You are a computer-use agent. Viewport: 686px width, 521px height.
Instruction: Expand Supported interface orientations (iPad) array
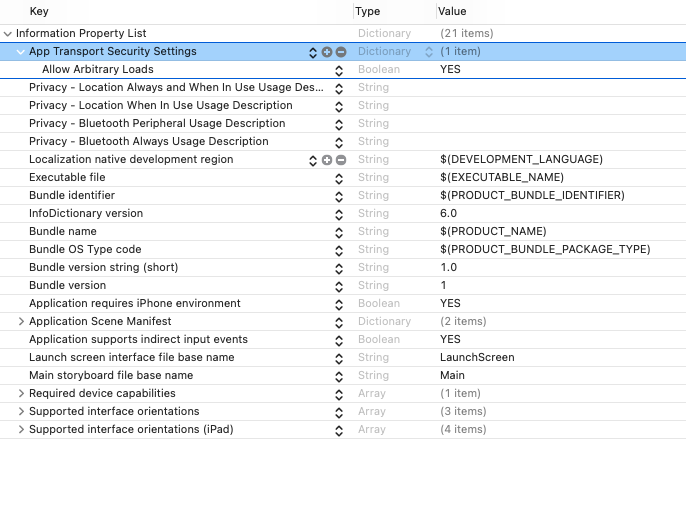[x=21, y=430]
